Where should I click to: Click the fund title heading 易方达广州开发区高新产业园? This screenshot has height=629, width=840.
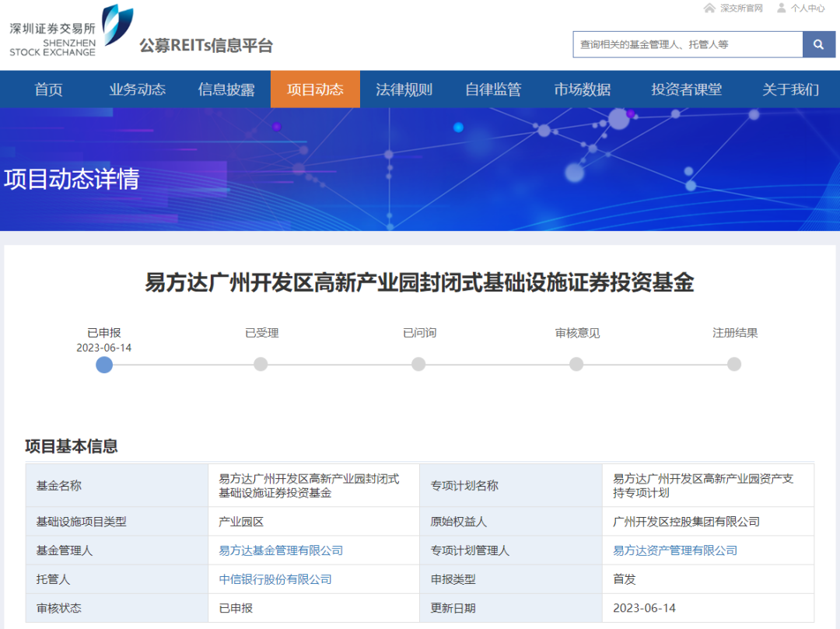pyautogui.click(x=419, y=283)
